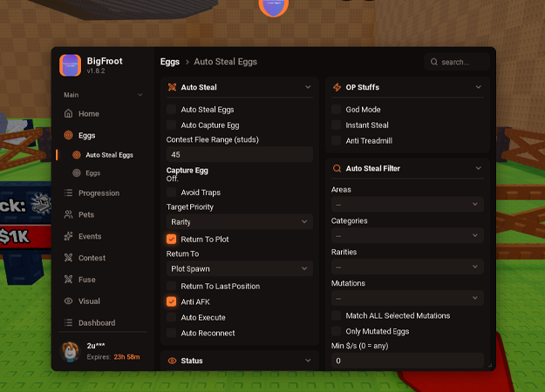Click the Contest Flee Range input field
Screen dimensions: 545x392
pyautogui.click(x=240, y=154)
